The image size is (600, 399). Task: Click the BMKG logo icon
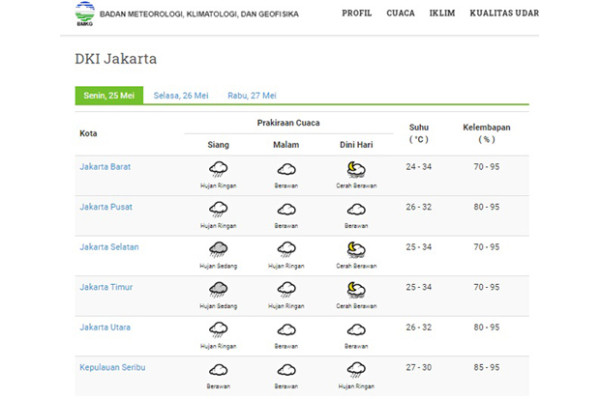pyautogui.click(x=85, y=14)
